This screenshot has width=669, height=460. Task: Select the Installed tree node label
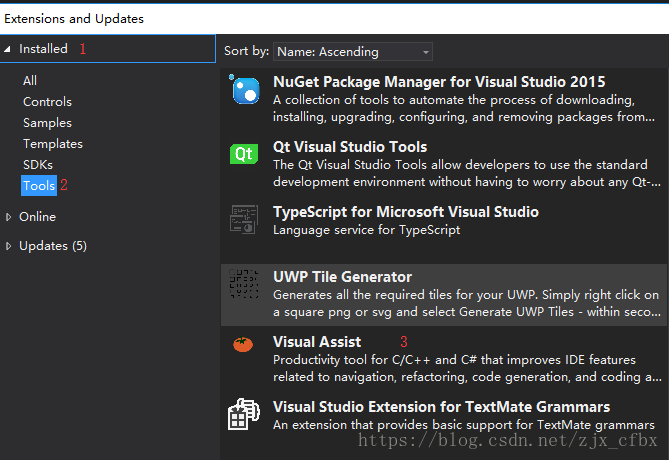(43, 49)
